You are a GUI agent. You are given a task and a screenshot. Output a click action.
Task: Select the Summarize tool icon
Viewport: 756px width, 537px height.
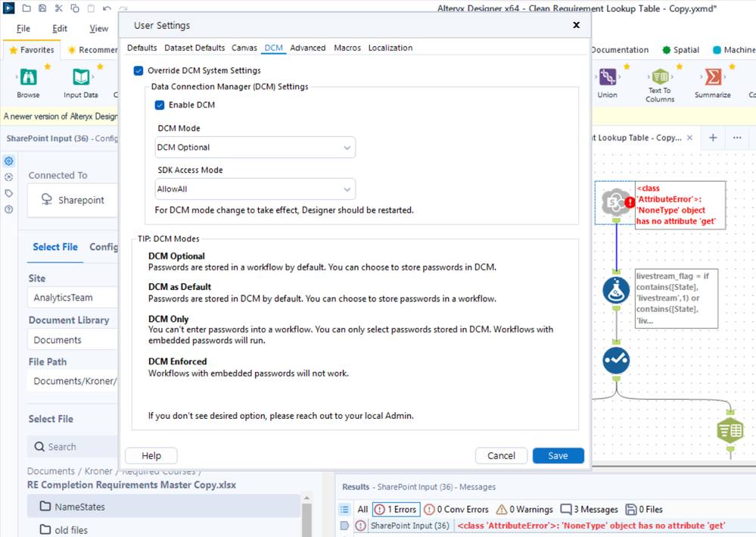click(713, 77)
